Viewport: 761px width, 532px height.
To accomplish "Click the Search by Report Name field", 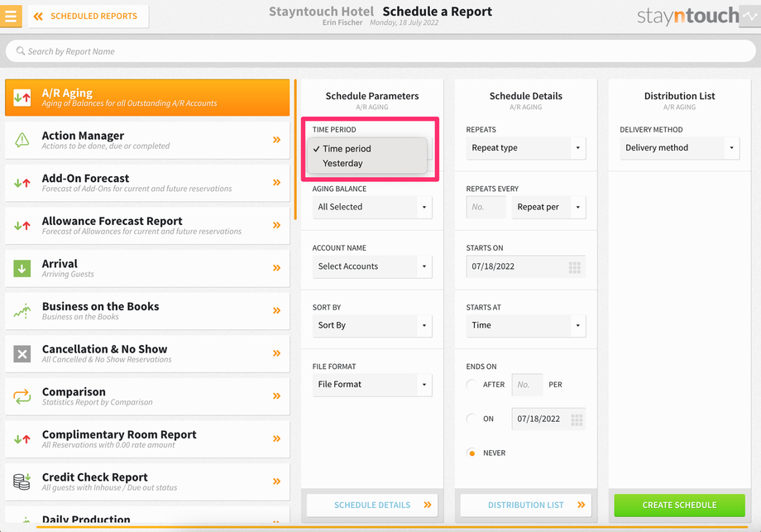I will [380, 51].
